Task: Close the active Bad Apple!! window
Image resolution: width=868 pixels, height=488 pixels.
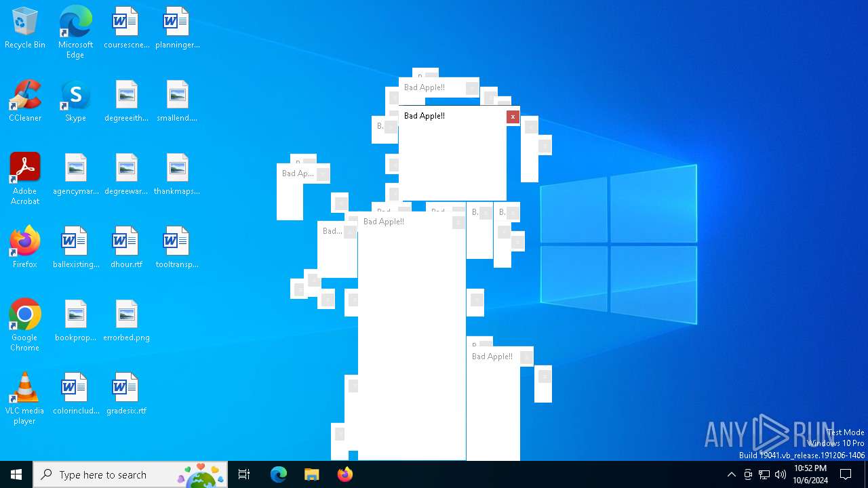Action: [x=513, y=117]
